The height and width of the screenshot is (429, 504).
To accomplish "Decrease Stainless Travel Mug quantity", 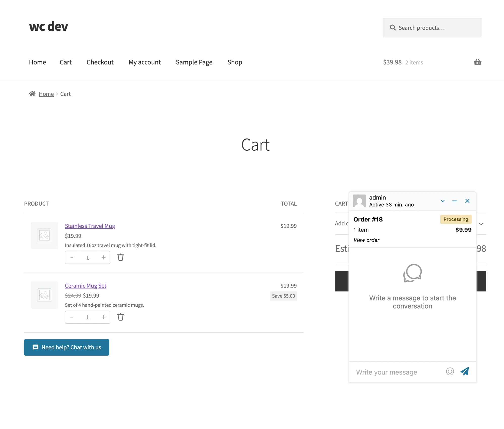I will [72, 257].
